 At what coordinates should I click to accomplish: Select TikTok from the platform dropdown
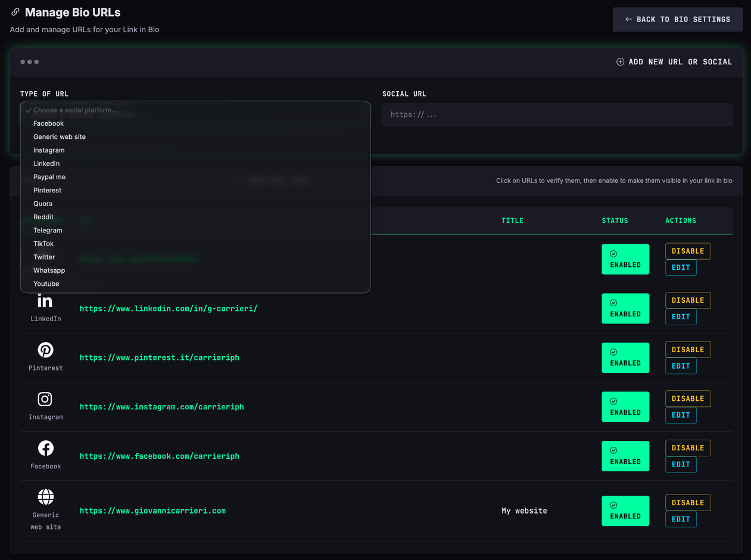click(43, 243)
